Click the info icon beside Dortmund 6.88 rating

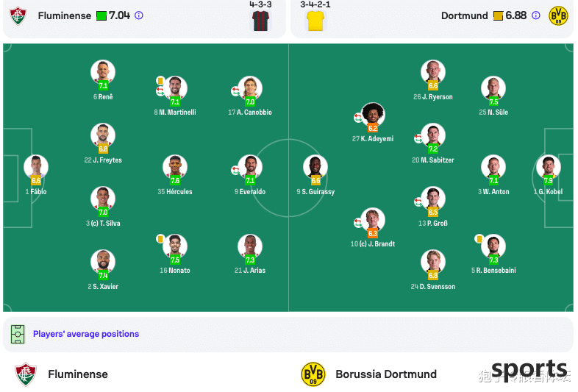[536, 15]
